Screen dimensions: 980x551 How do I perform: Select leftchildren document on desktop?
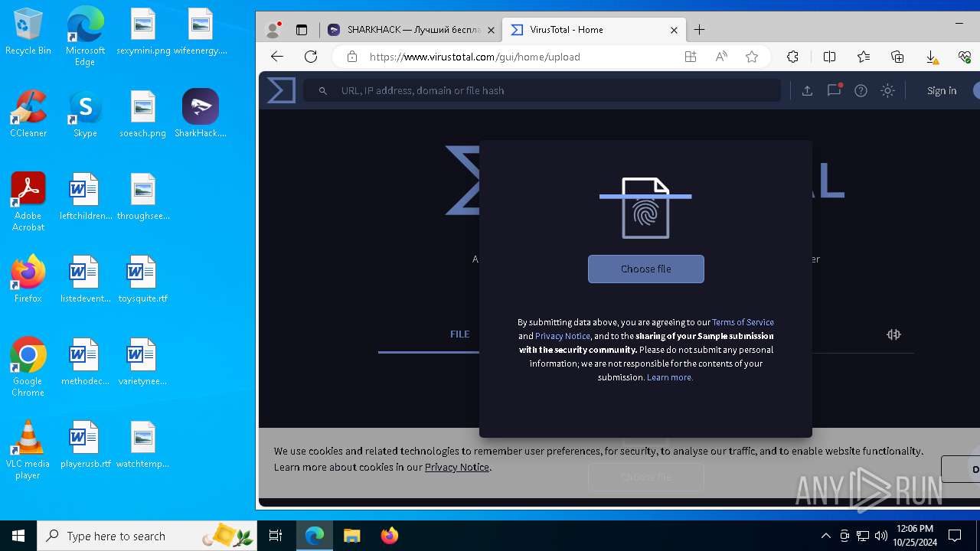85,197
